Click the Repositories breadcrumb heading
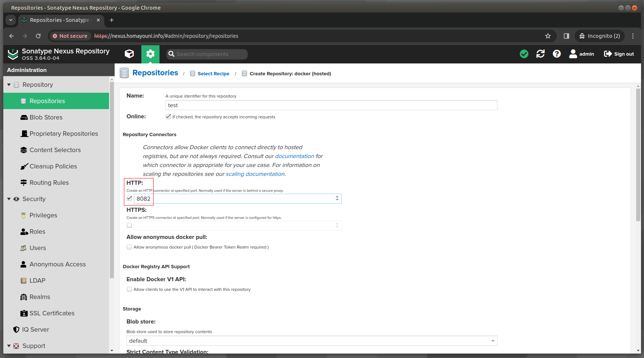 pos(155,73)
